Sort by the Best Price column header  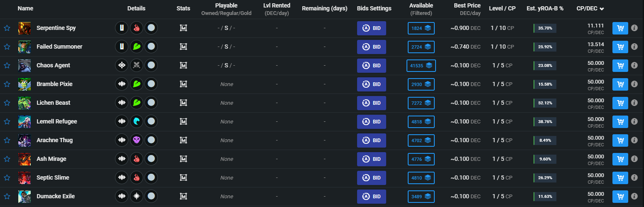pyautogui.click(x=467, y=6)
